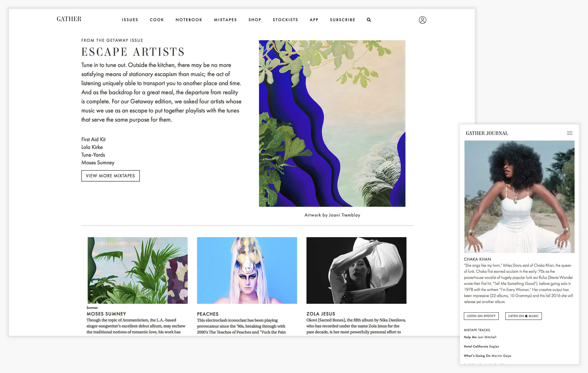
Task: Open the ISSUES menu item
Action: (130, 20)
